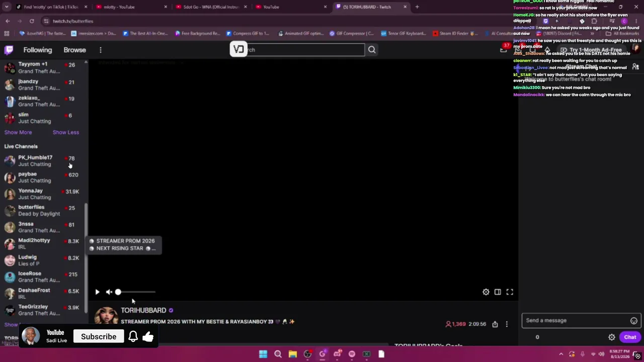Go to jbandzy's live channel
The height and width of the screenshot is (362, 644).
(x=40, y=84)
